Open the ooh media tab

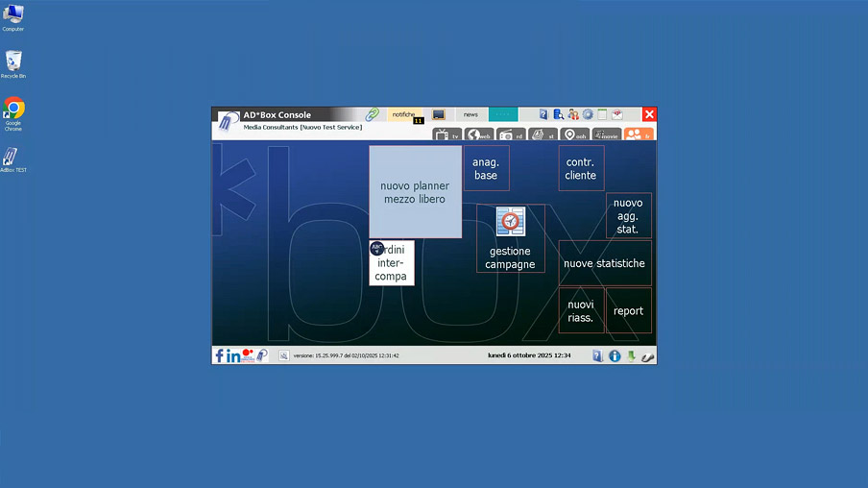(574, 135)
